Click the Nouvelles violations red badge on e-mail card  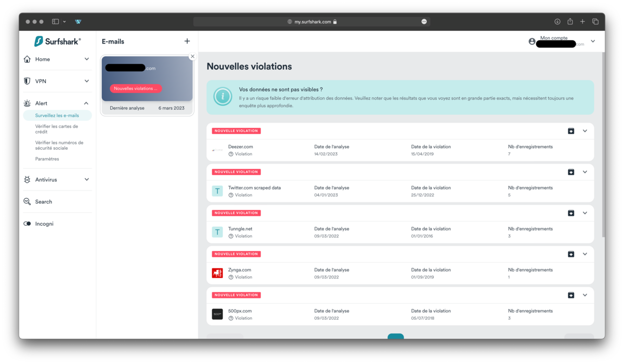(x=136, y=88)
